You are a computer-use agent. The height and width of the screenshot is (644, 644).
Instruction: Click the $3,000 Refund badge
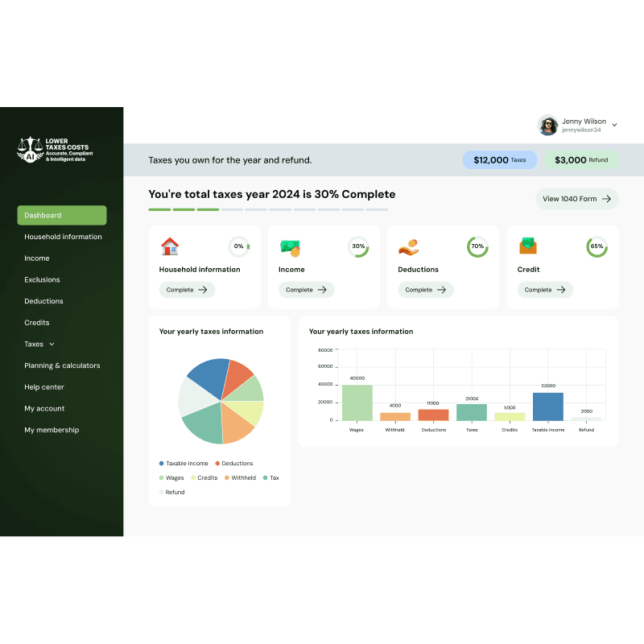581,159
